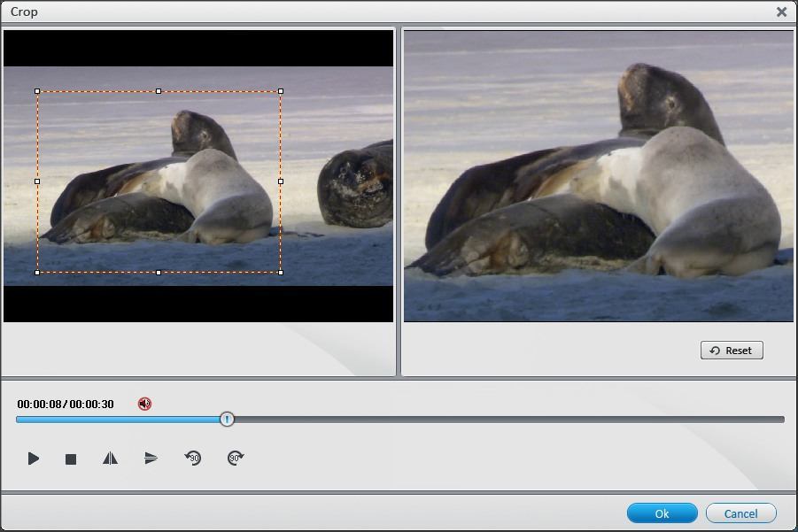Select the Play triangle control
Viewport: 798px width, 532px height.
tap(34, 458)
